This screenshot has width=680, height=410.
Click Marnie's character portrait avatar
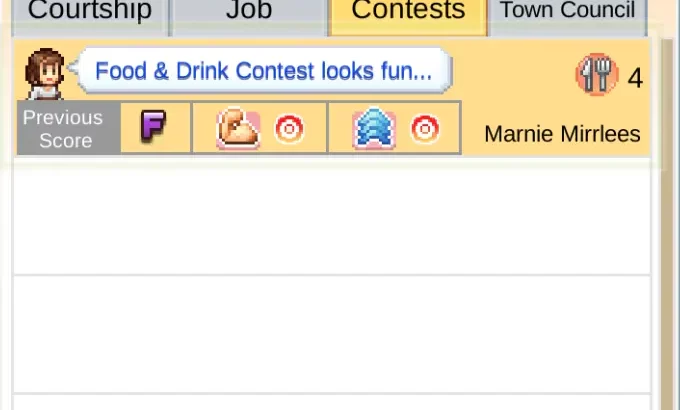click(x=44, y=74)
